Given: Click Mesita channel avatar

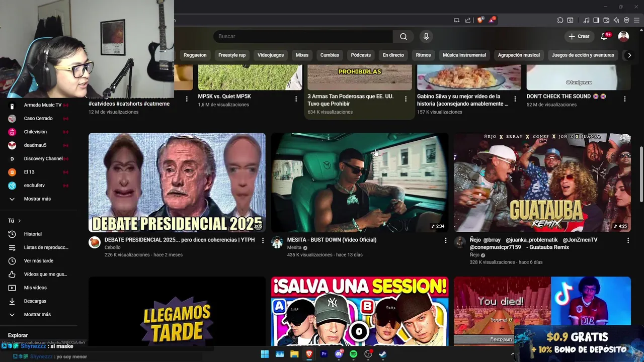Looking at the screenshot, I should 277,242.
